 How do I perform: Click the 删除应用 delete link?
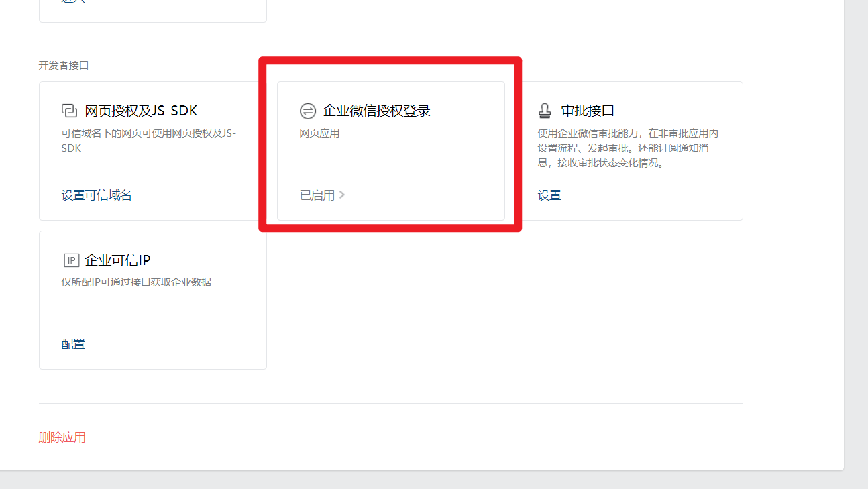click(x=62, y=437)
